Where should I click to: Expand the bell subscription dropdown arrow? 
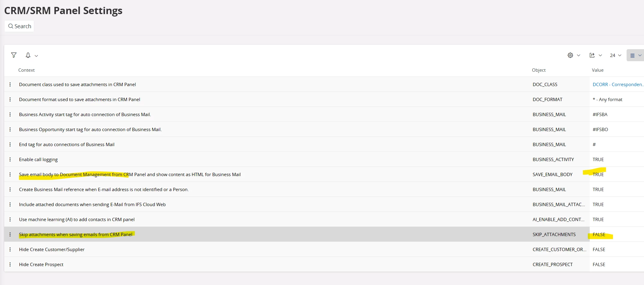coord(36,56)
